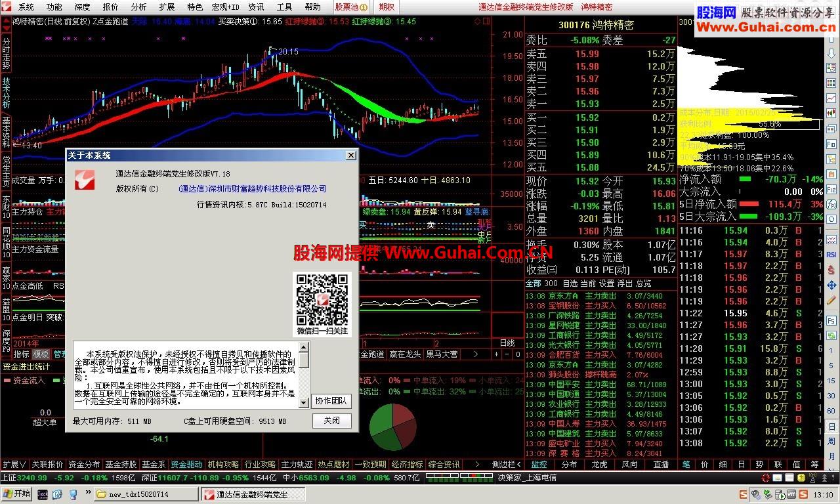Switch to the 热点题材 tab

tap(334, 464)
